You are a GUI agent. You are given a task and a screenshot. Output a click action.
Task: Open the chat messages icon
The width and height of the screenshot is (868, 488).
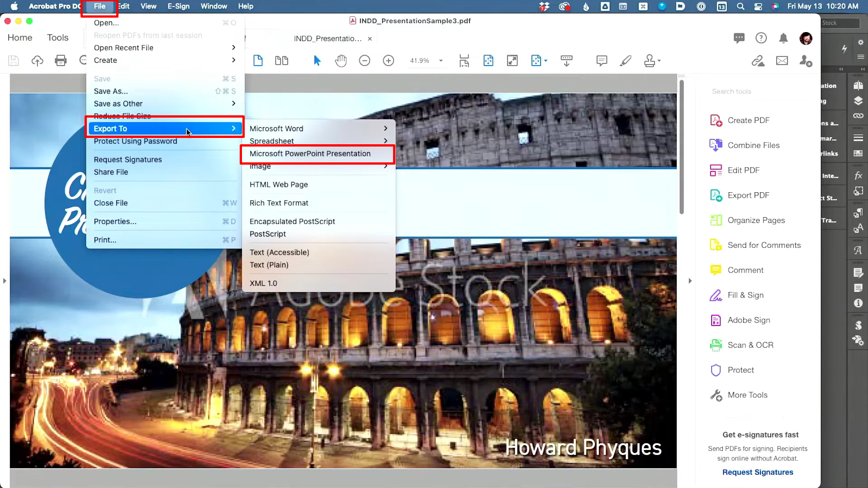coord(739,38)
